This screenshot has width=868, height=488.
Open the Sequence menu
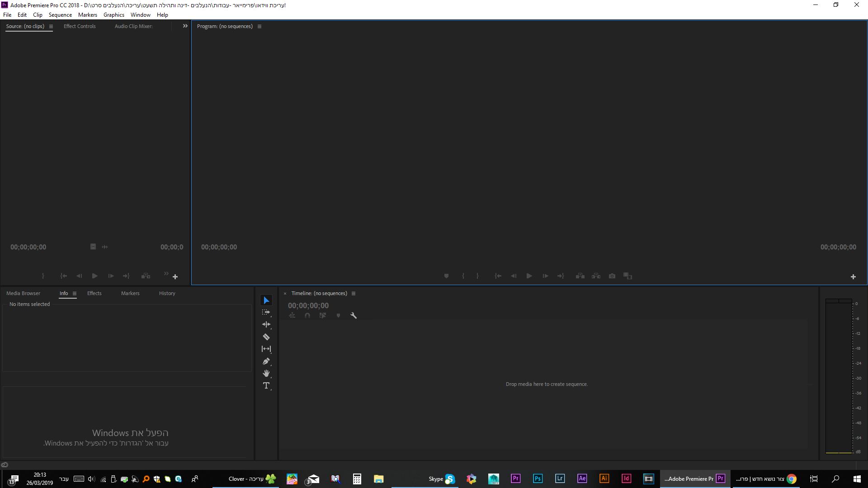[x=60, y=15]
